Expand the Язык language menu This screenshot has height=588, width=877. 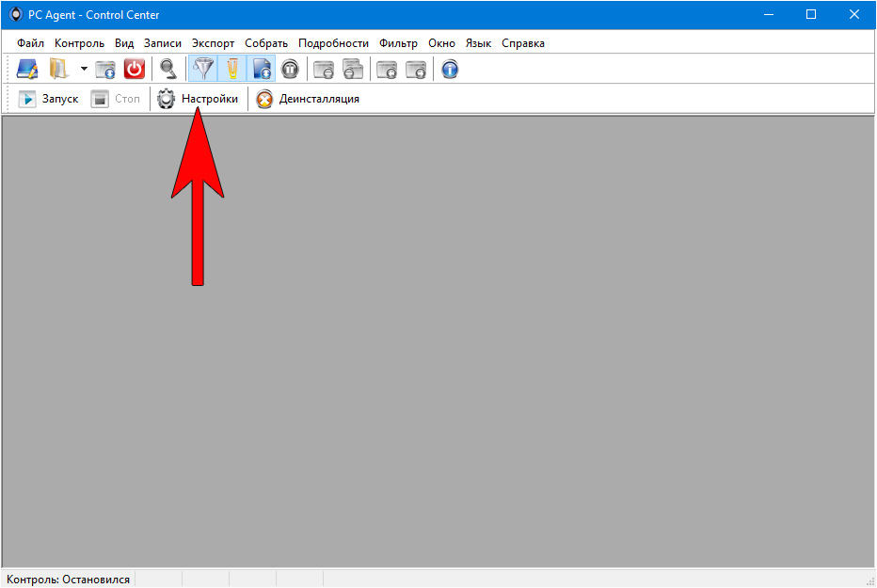[x=478, y=43]
